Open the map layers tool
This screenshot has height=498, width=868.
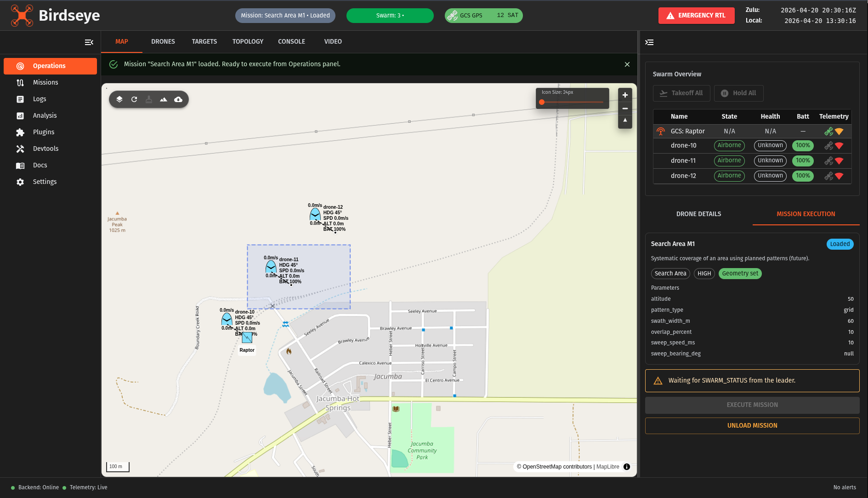(x=119, y=99)
